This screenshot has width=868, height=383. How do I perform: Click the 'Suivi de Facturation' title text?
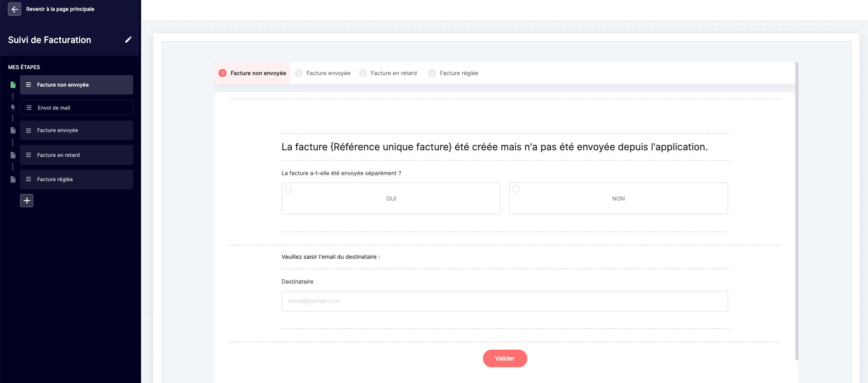click(x=50, y=40)
